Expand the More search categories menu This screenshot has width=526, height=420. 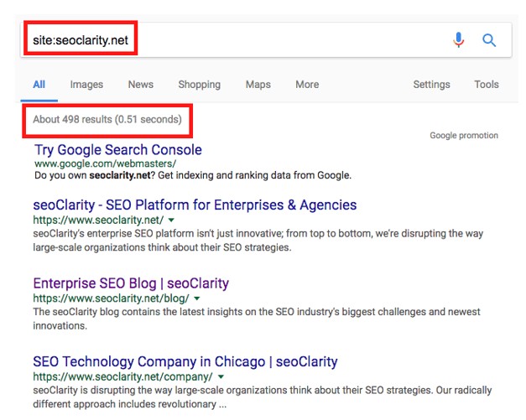point(307,85)
